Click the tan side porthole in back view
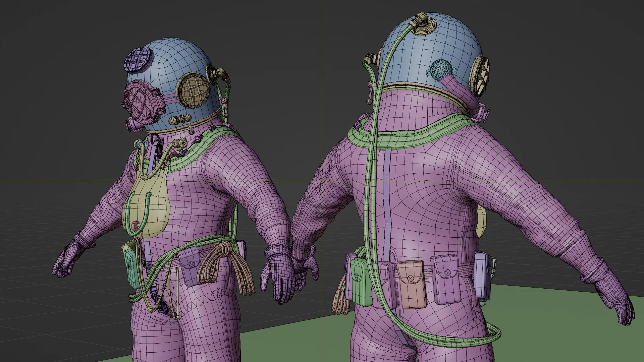644x362 pixels. coord(480,76)
